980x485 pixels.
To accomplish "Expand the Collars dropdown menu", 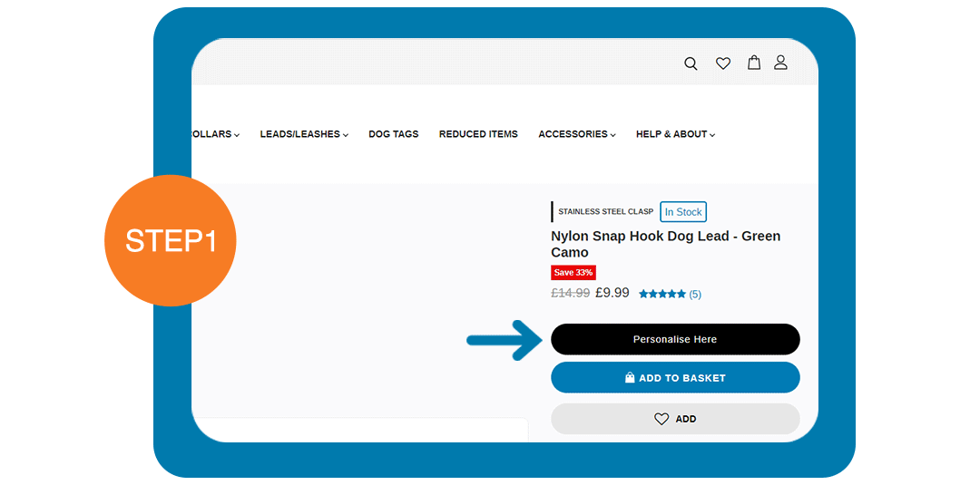I will [x=216, y=134].
